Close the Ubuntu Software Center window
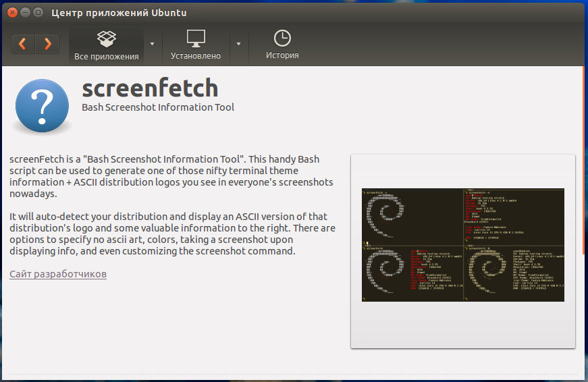The width and height of the screenshot is (588, 382). tap(12, 13)
